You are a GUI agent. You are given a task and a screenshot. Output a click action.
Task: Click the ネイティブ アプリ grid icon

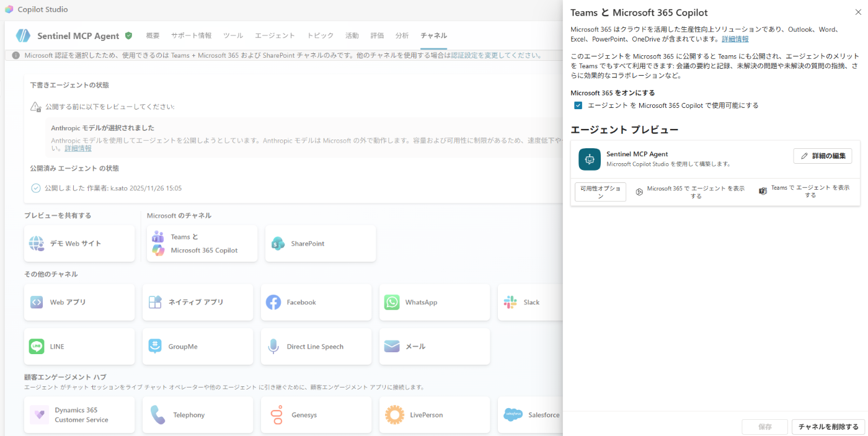point(155,302)
